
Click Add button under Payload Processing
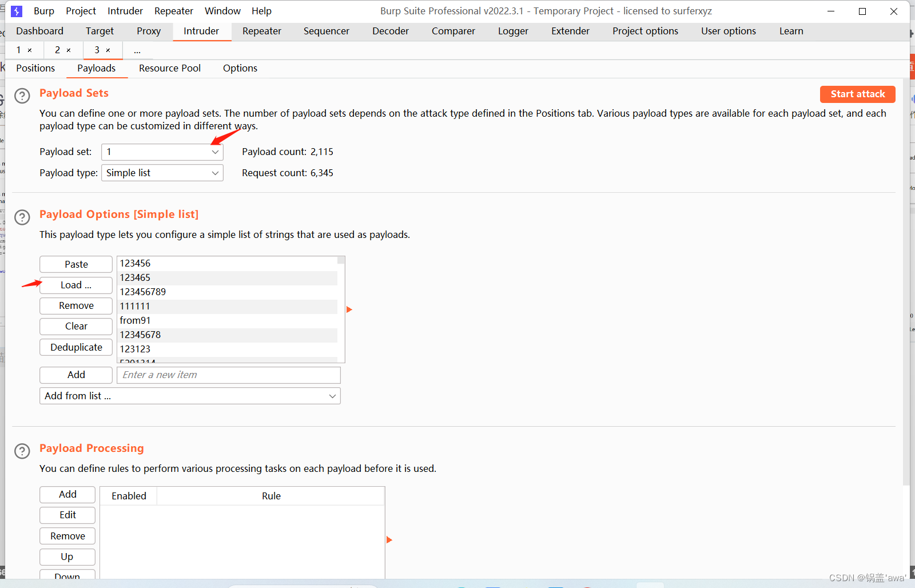click(67, 494)
